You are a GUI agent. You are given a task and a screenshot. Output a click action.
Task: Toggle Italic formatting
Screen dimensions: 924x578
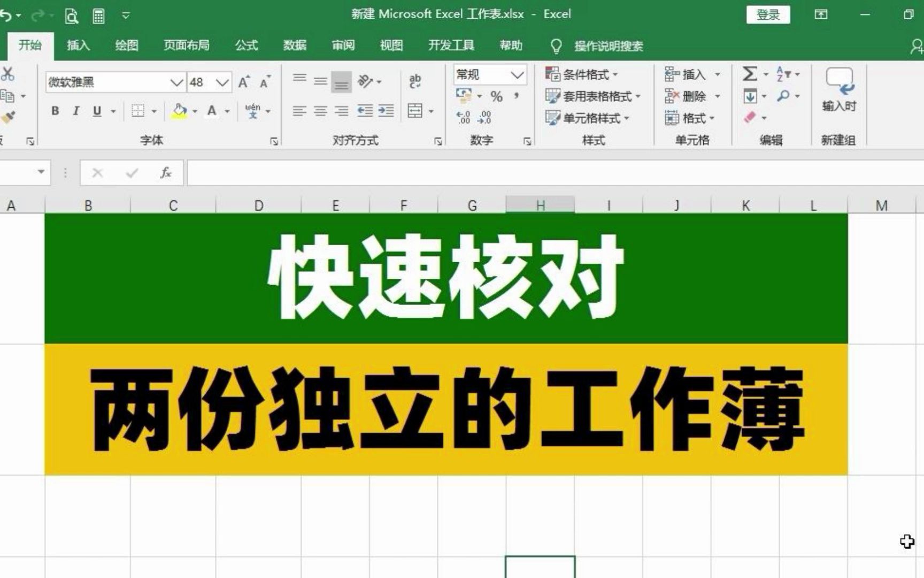point(76,111)
